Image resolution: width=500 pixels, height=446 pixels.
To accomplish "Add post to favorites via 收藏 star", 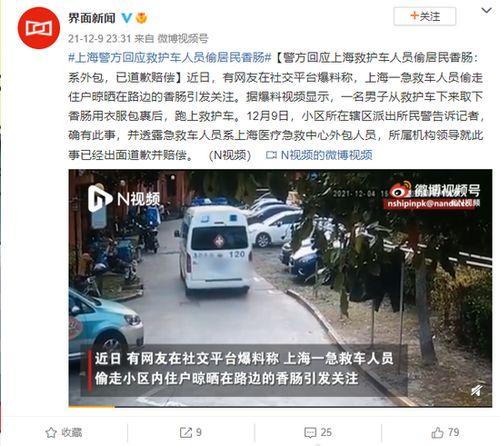I will (64, 433).
